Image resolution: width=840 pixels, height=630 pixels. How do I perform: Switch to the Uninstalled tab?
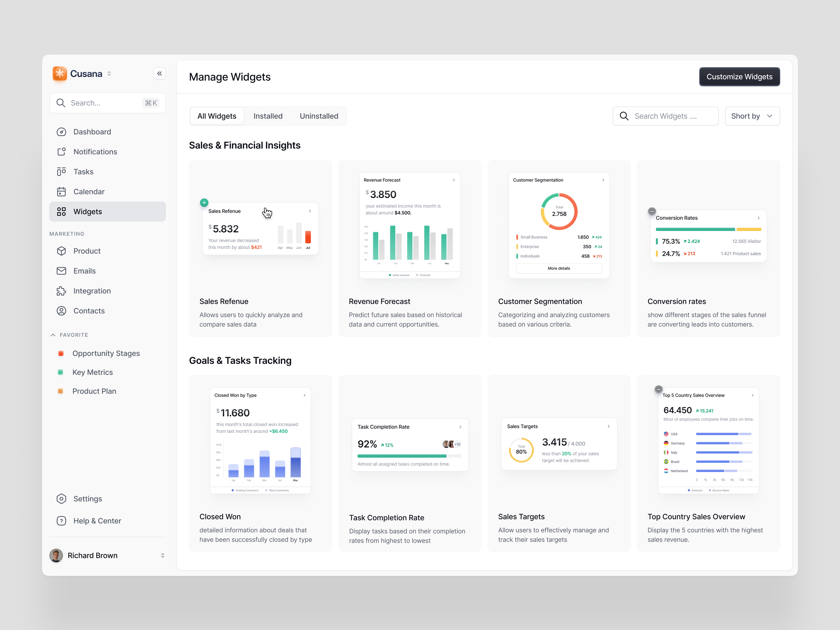(319, 116)
